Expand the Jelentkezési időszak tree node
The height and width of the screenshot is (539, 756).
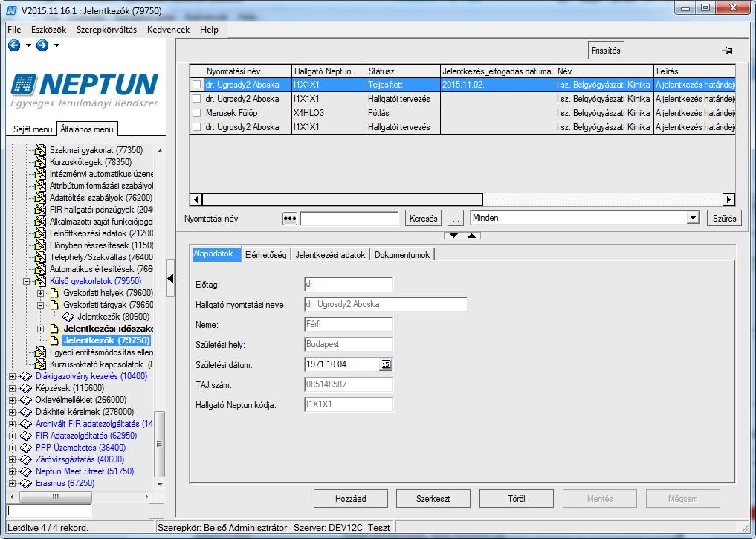tap(41, 329)
